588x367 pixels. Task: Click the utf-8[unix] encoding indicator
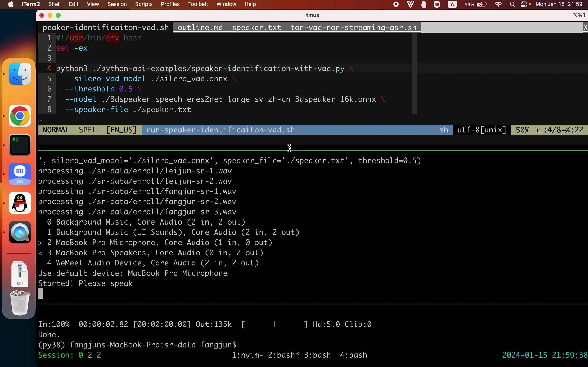482,130
